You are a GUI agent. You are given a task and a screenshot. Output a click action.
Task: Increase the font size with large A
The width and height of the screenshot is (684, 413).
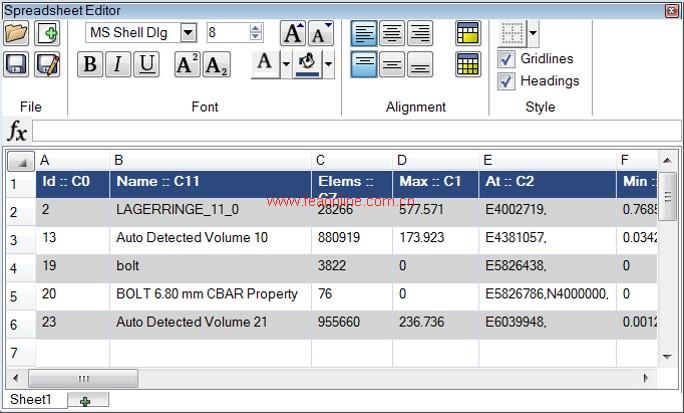pos(292,33)
